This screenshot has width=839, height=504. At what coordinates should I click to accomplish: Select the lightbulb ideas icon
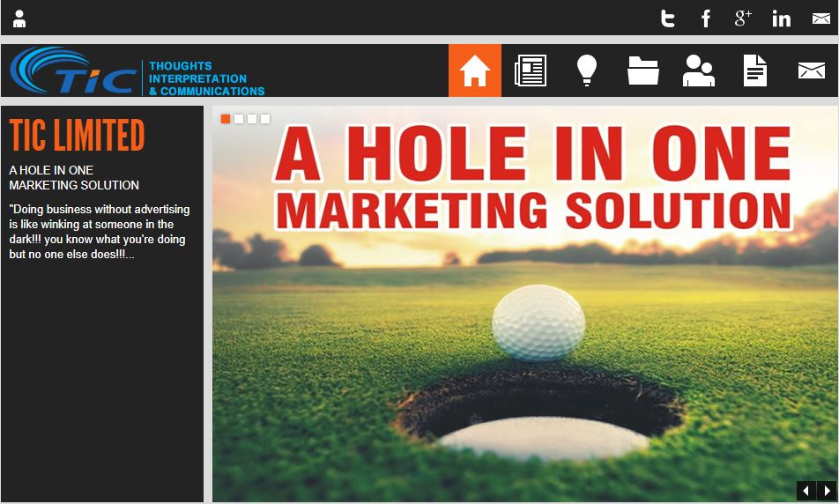click(587, 70)
